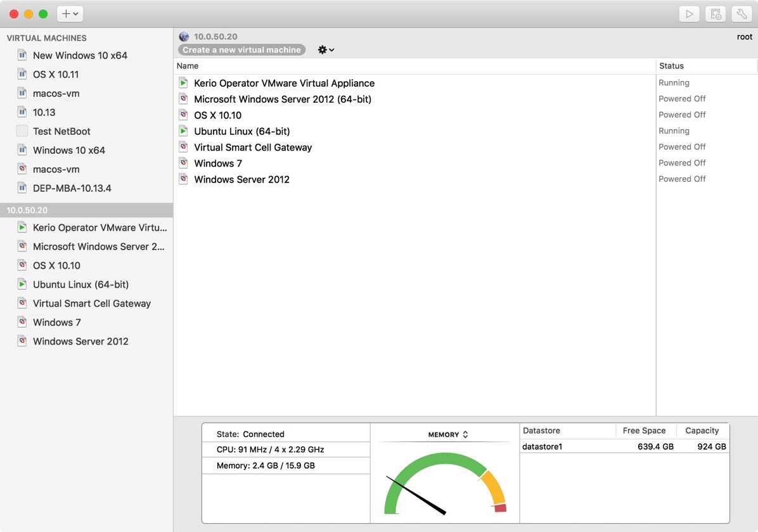
Task: Select the datastore1 row
Action: pyautogui.click(x=624, y=446)
